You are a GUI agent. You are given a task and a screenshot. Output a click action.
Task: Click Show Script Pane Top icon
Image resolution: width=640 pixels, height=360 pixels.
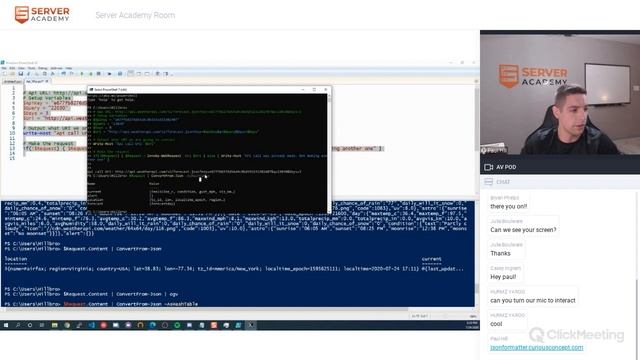pyautogui.click(x=131, y=73)
